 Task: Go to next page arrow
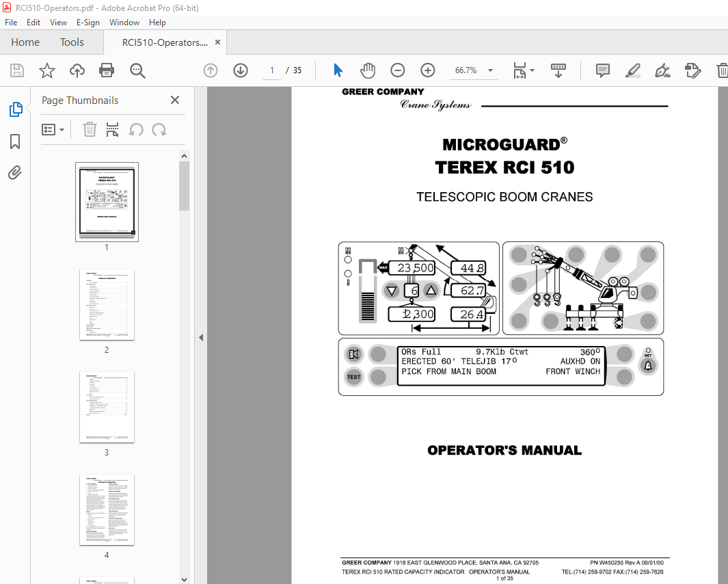click(241, 70)
